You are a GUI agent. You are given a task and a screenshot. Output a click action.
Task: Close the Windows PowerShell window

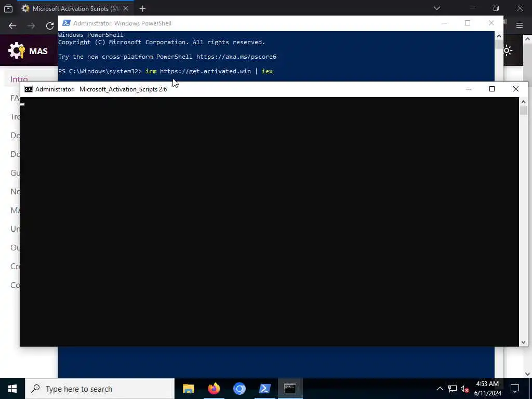491,23
